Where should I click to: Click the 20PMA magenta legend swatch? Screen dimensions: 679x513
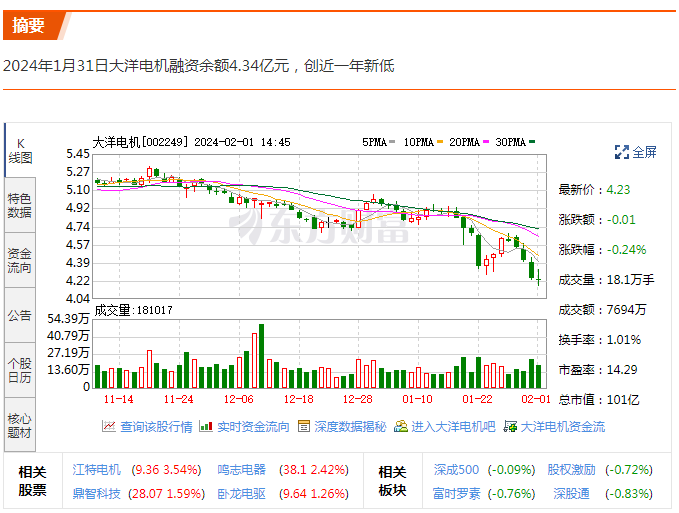click(x=486, y=142)
